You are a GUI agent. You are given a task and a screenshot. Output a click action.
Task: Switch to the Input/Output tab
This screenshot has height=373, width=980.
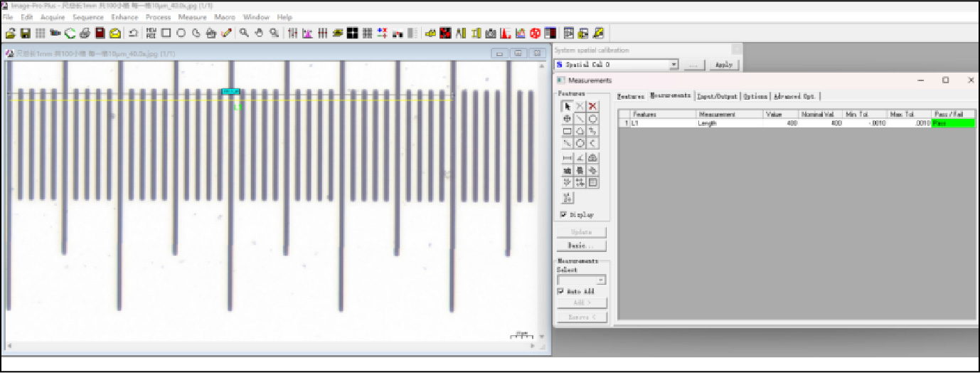(x=717, y=96)
